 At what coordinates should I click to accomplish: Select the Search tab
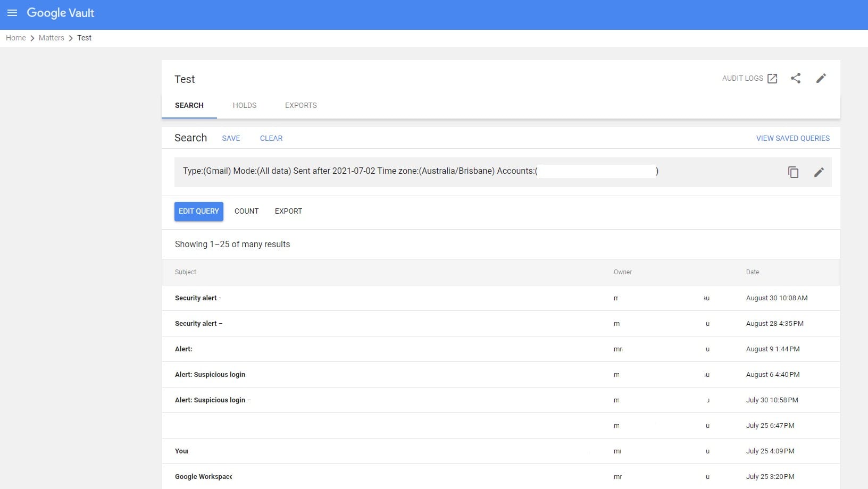189,105
